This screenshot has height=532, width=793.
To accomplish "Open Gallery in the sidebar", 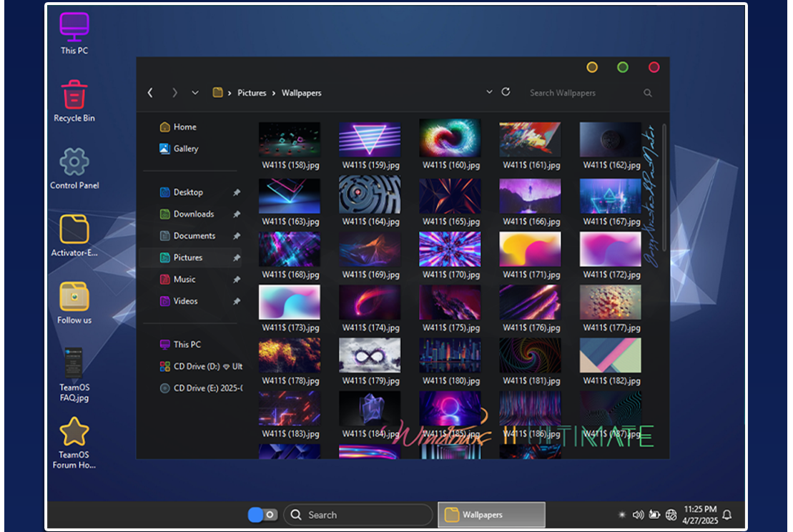I will pos(185,149).
